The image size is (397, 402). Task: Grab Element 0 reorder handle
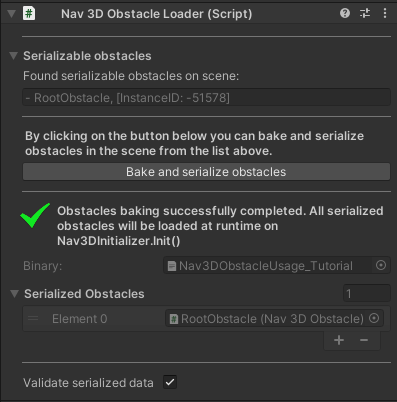[x=33, y=318]
